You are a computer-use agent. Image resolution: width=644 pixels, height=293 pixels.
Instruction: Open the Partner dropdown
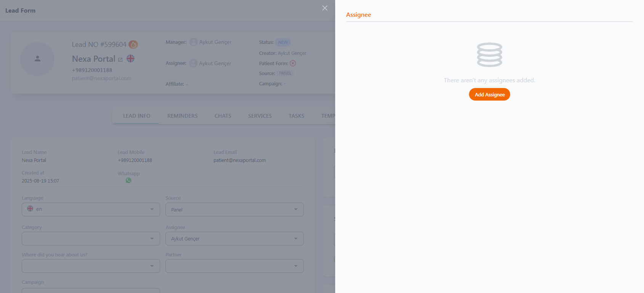point(234,266)
